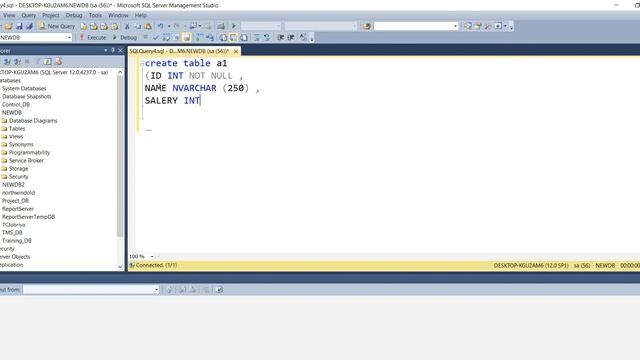Viewport: 640px width, 360px height.
Task: Select the Views folder
Action: [16, 136]
